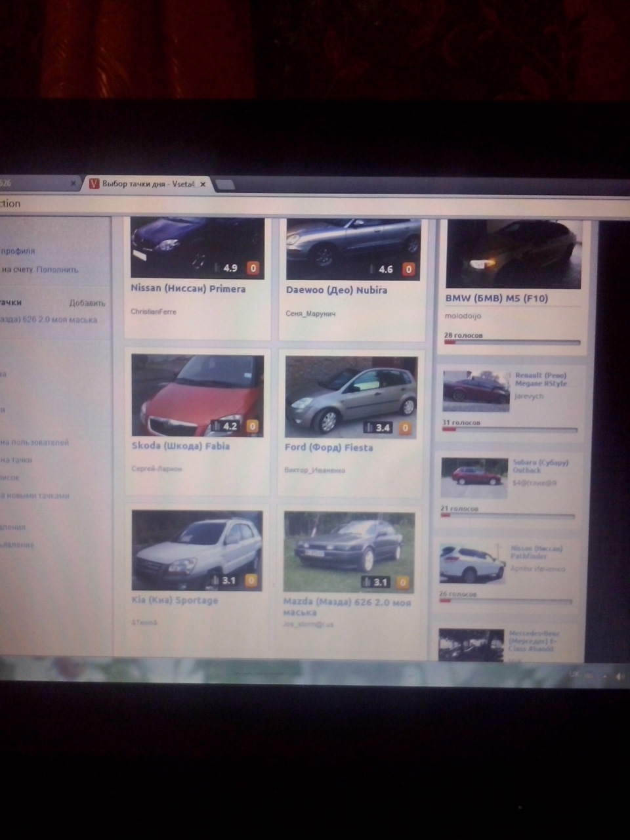Image resolution: width=630 pixels, height=840 pixels.
Task: Open user profile Артём Ивченко
Action: [537, 569]
